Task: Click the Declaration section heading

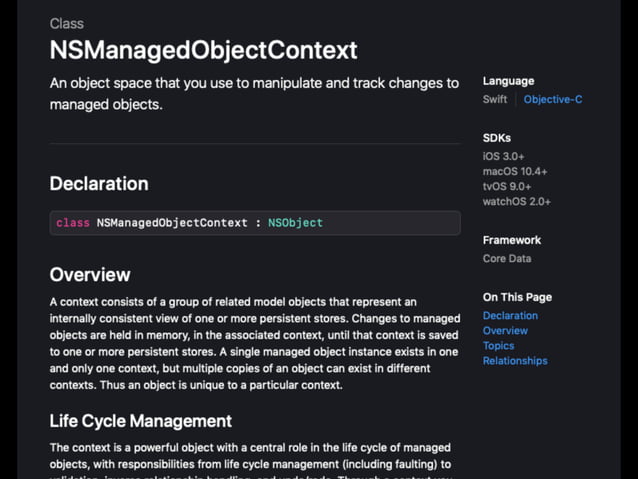Action: click(x=99, y=184)
